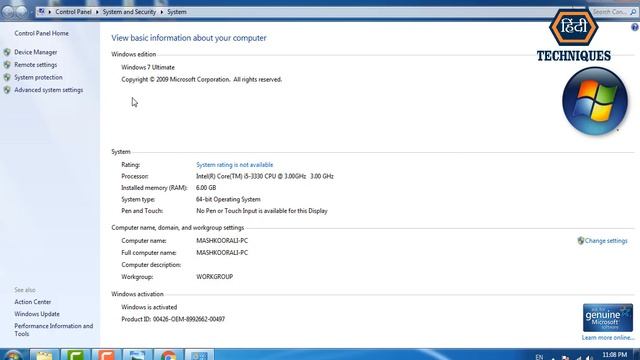Click the active Control Panel taskbar button
640x360 pixels.
coord(200,354)
